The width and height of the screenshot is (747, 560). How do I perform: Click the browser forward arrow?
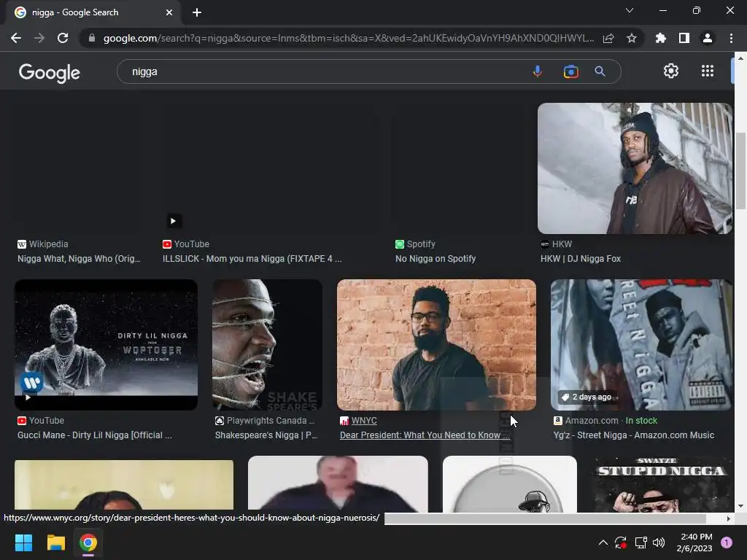click(x=39, y=38)
